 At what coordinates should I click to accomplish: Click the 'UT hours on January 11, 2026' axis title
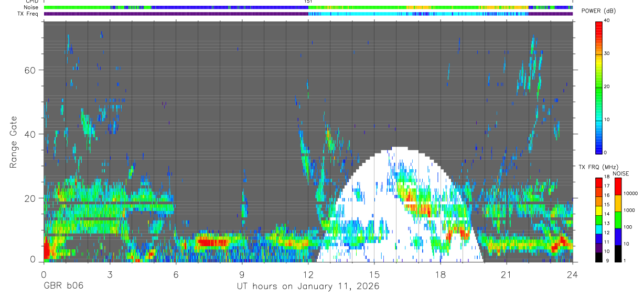308,286
